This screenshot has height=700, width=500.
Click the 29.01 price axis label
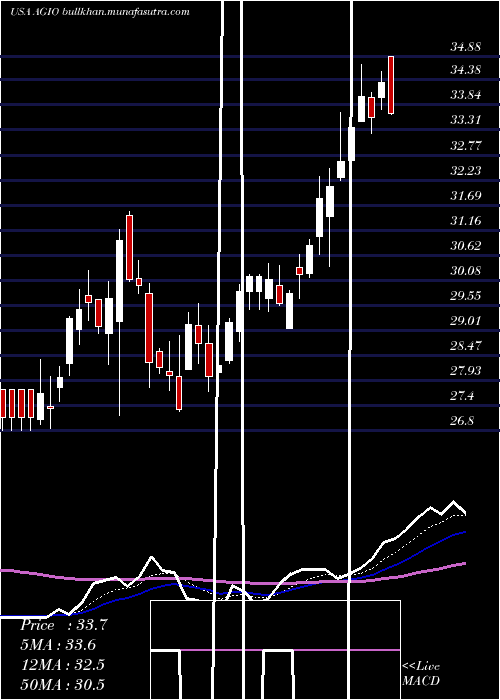click(x=466, y=321)
